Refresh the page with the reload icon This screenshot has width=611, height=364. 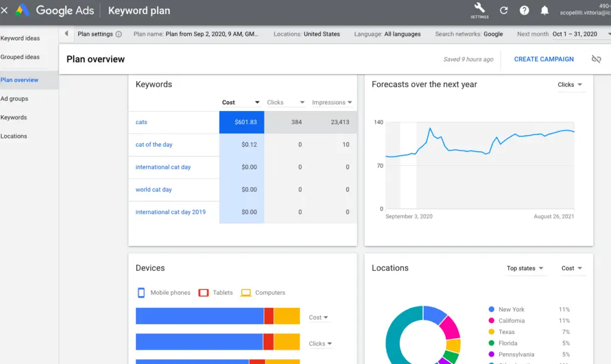[504, 11]
